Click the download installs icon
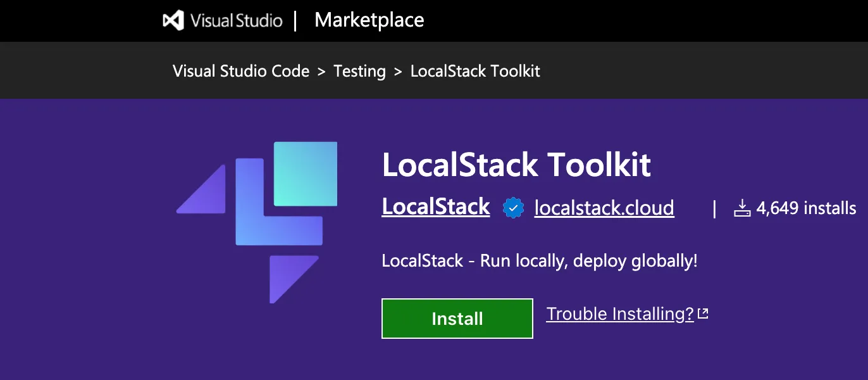The width and height of the screenshot is (868, 380). (x=742, y=207)
